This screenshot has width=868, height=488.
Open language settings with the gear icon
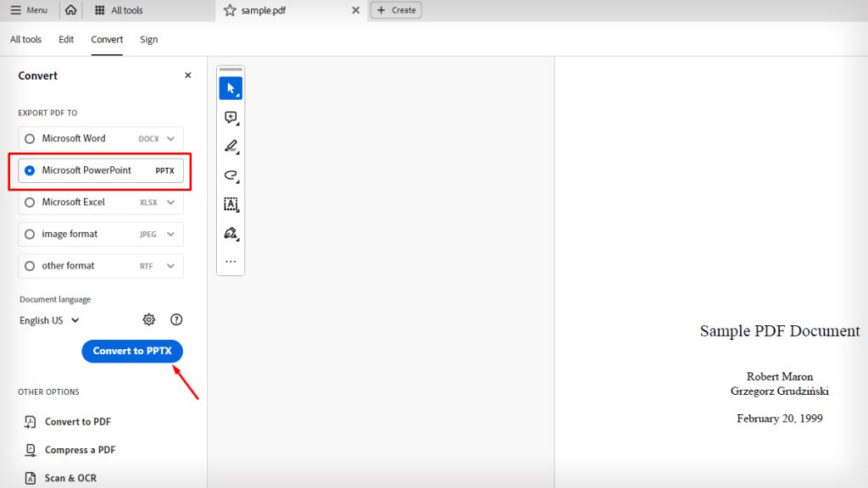tap(149, 319)
